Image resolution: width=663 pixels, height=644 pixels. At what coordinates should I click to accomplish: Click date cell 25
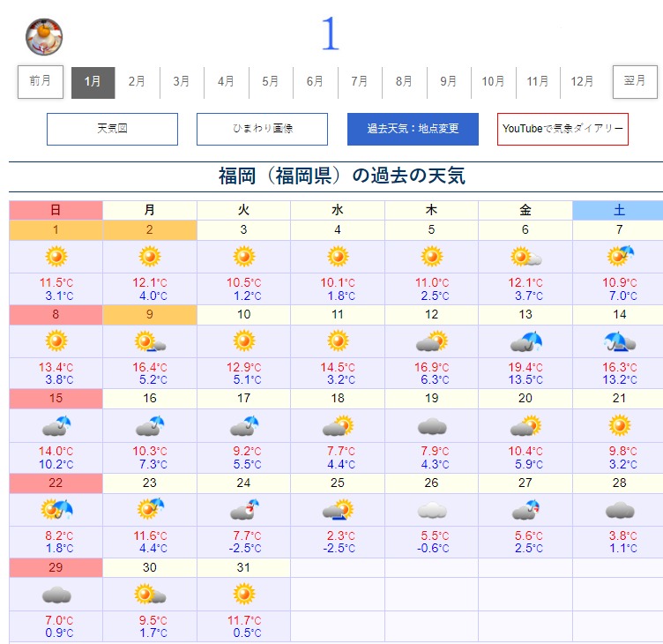[x=338, y=483]
